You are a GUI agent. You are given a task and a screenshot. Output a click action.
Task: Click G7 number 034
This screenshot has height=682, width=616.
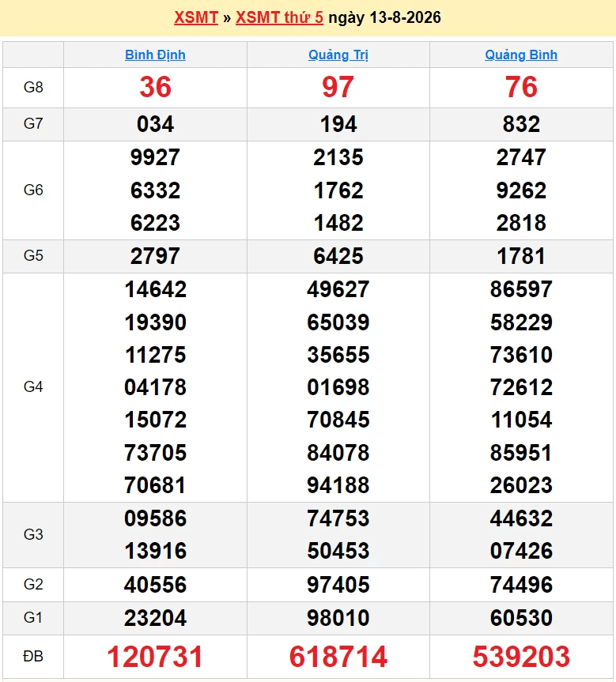click(156, 124)
